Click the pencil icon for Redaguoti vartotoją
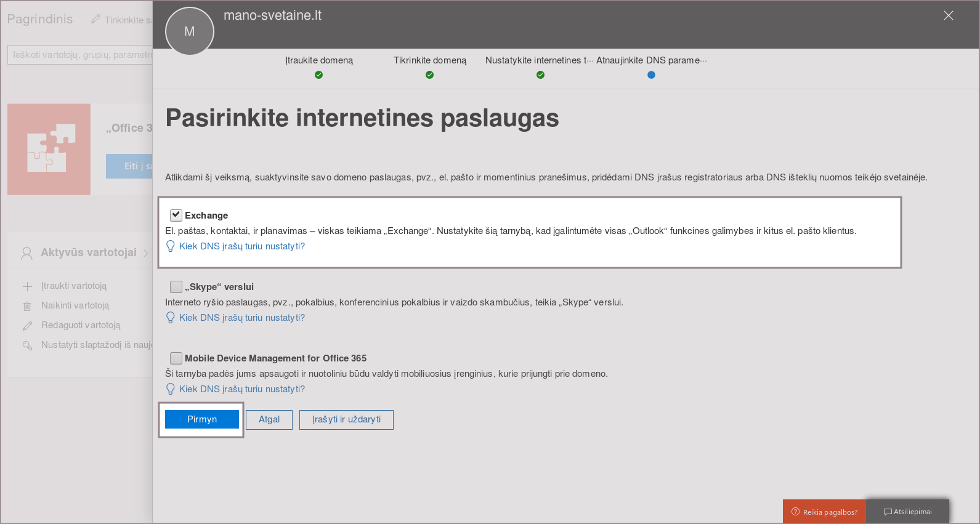The width and height of the screenshot is (980, 524). (x=27, y=326)
